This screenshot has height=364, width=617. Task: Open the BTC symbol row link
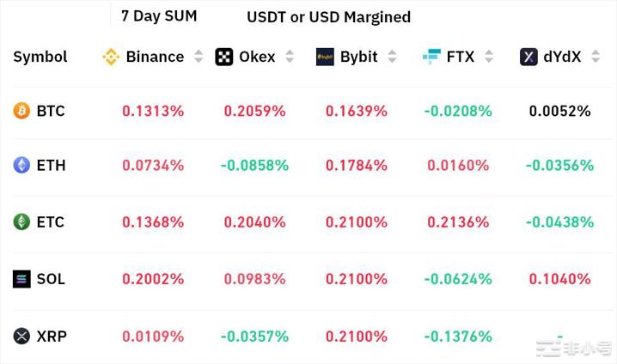tap(51, 111)
